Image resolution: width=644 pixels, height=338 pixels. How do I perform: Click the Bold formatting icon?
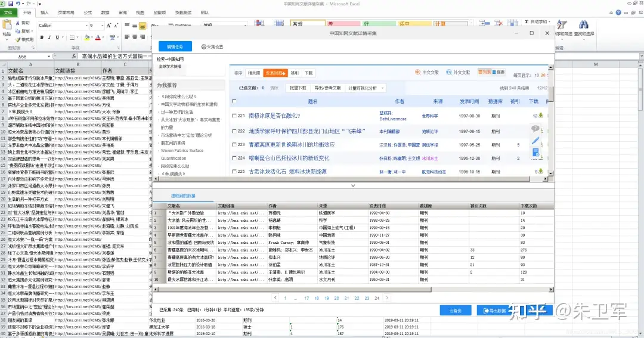pos(42,38)
